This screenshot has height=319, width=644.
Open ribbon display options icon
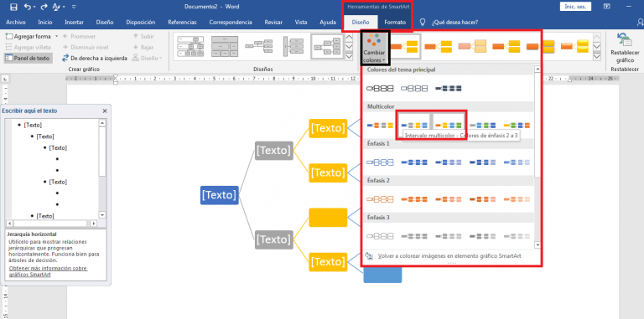[x=606, y=6]
